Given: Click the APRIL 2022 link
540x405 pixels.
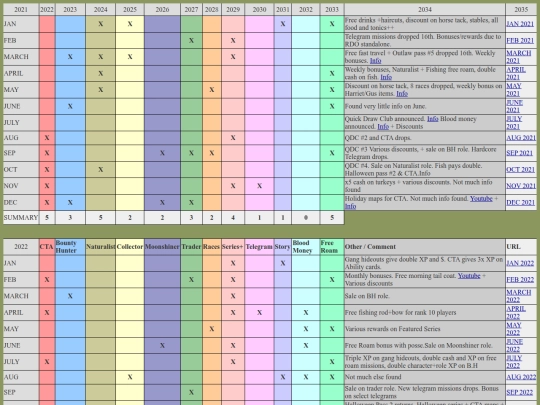Looking at the screenshot, I should pos(516,313).
